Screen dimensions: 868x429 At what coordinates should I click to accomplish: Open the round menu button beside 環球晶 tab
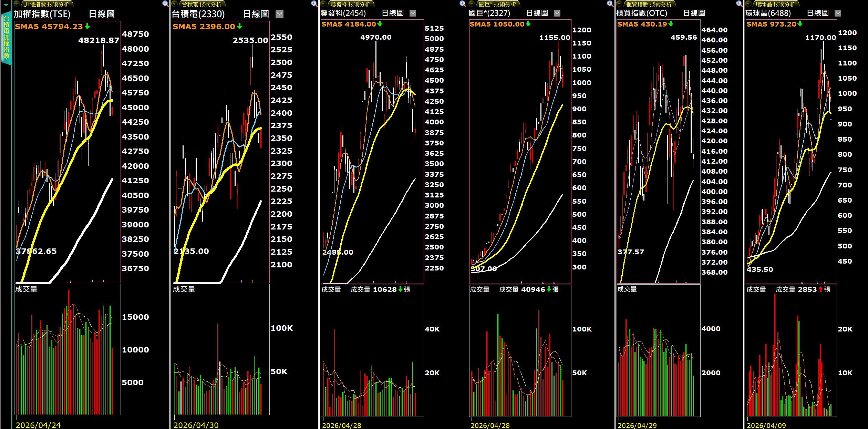coord(748,4)
